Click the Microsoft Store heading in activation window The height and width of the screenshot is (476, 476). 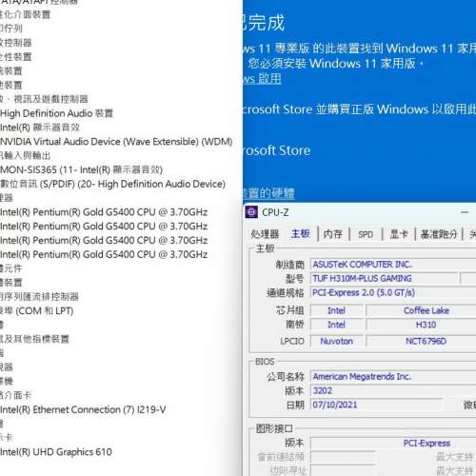tap(277, 150)
